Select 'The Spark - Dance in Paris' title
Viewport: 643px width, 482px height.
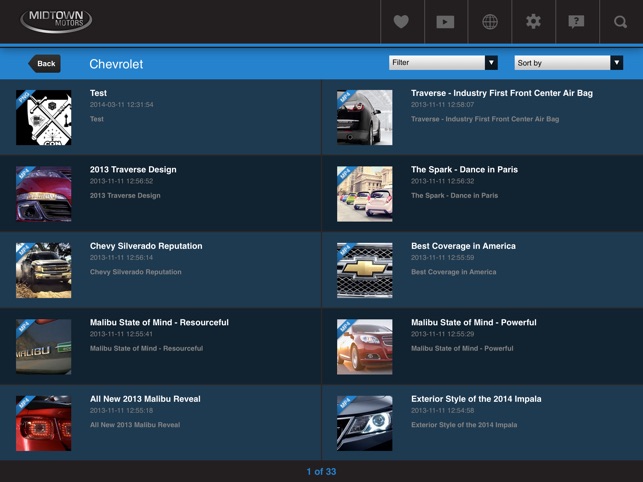coord(464,169)
